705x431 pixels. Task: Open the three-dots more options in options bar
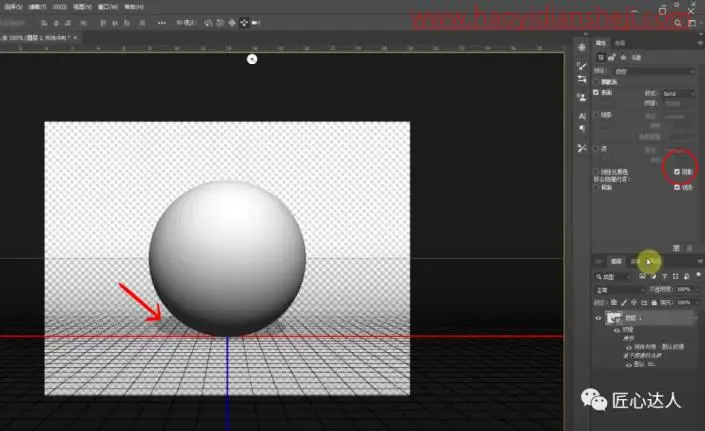point(162,23)
